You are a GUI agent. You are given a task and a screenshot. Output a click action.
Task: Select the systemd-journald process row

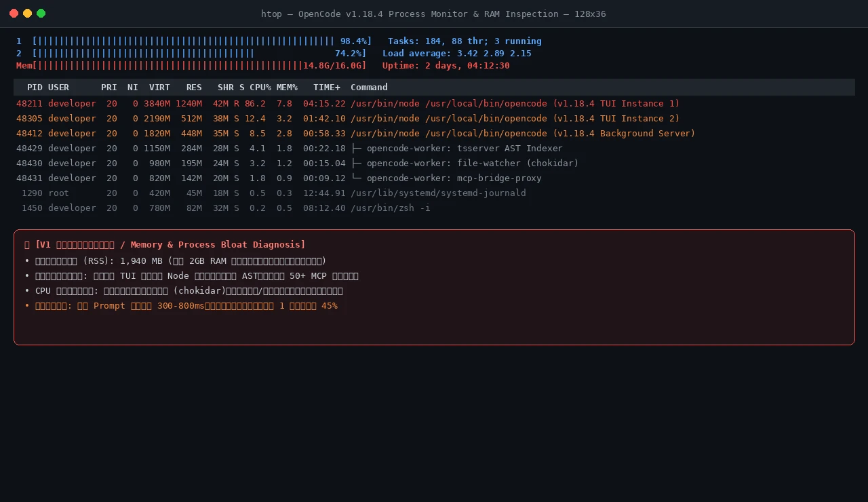point(434,193)
